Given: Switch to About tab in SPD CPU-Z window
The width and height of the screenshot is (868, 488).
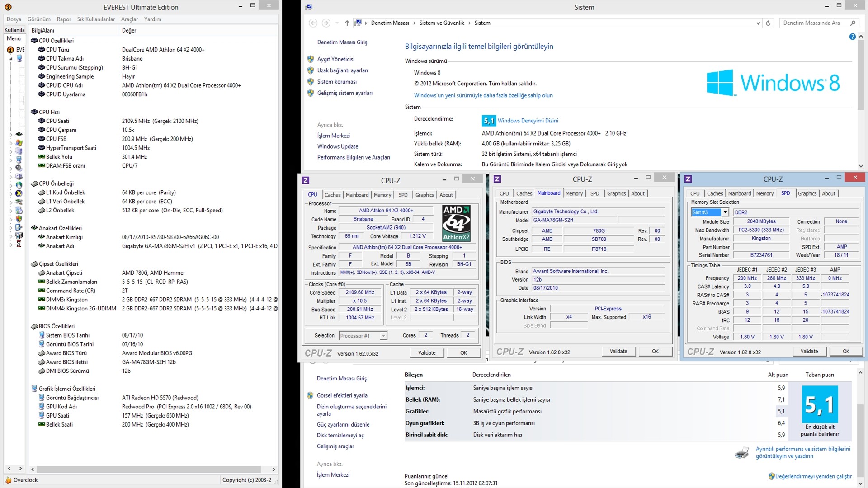Looking at the screenshot, I should point(829,193).
